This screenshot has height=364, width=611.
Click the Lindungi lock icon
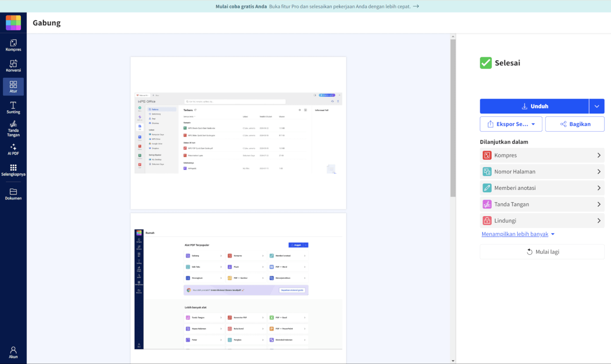[487, 220]
